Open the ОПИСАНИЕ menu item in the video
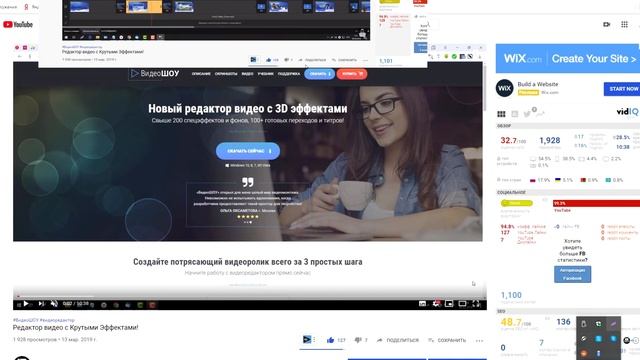Image resolution: width=640 pixels, height=360 pixels. (x=201, y=74)
